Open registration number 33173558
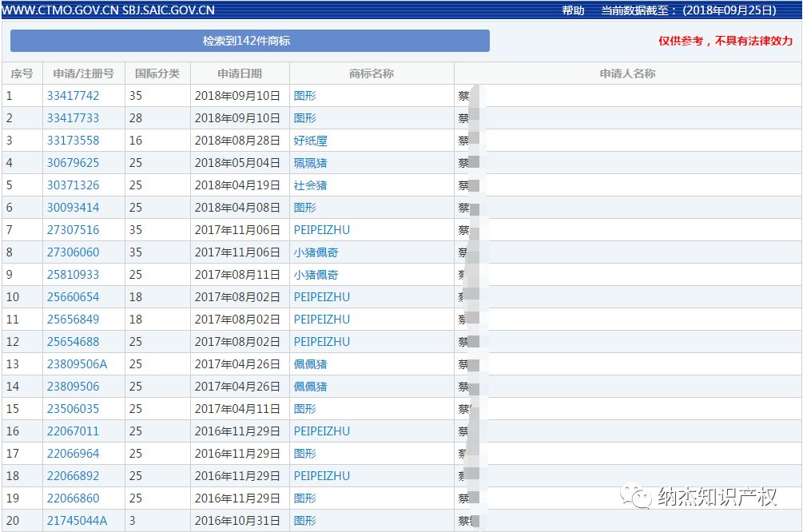 (73, 141)
